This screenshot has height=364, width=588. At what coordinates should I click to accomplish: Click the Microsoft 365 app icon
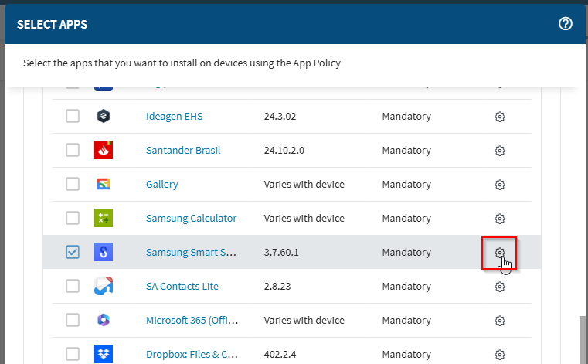click(104, 320)
